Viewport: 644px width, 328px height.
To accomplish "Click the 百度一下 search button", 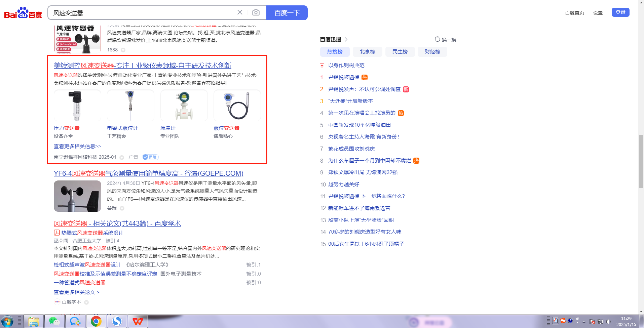I will (287, 13).
